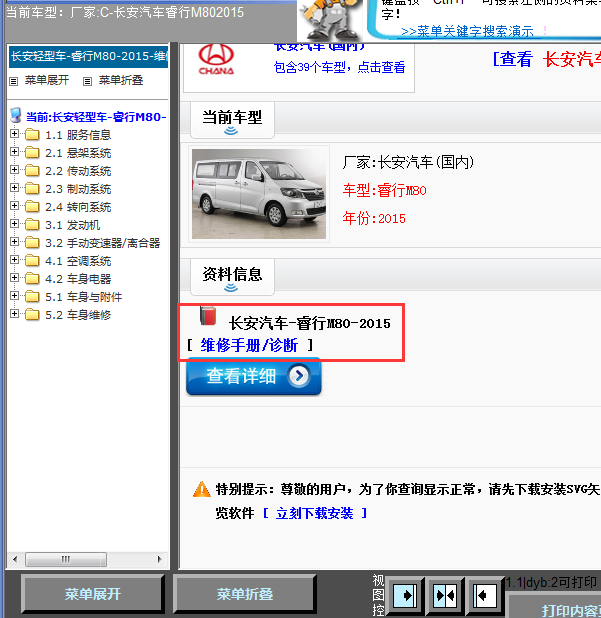Screen dimensions: 601x618
Task: Expand the 2.3 制动系统 tree node
Action: pyautogui.click(x=15, y=188)
